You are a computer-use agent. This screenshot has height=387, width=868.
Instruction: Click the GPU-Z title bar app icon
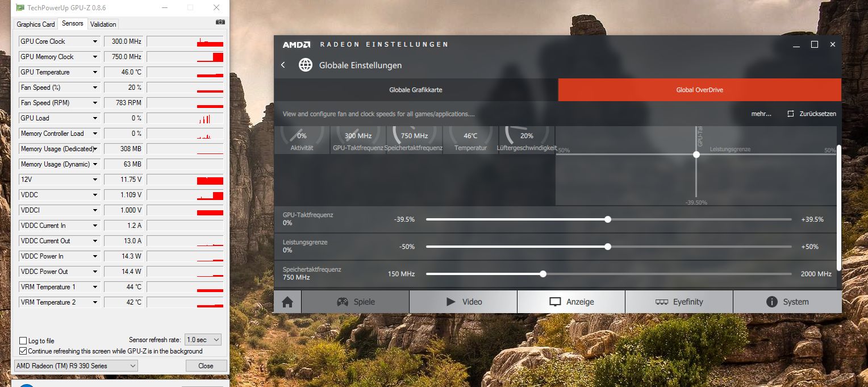[x=20, y=8]
